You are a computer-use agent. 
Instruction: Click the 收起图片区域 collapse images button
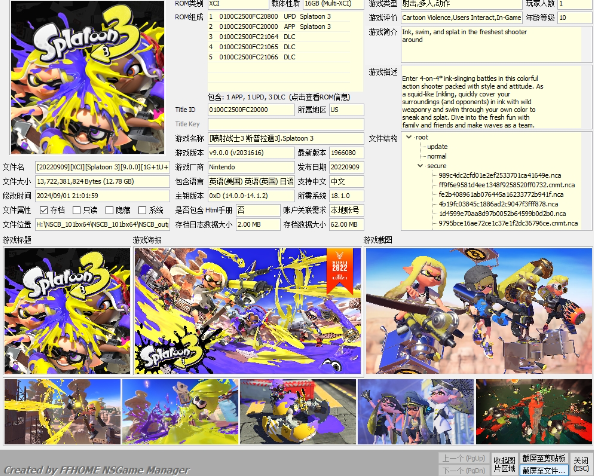point(505,464)
